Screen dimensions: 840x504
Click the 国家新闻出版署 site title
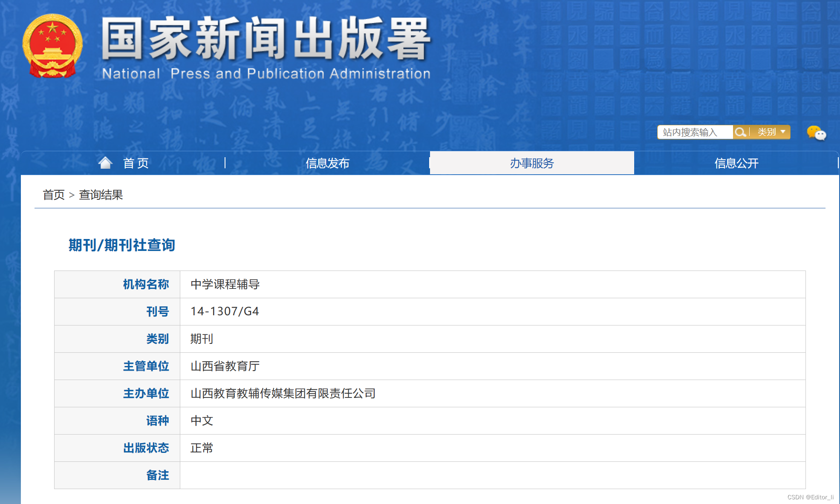click(266, 39)
